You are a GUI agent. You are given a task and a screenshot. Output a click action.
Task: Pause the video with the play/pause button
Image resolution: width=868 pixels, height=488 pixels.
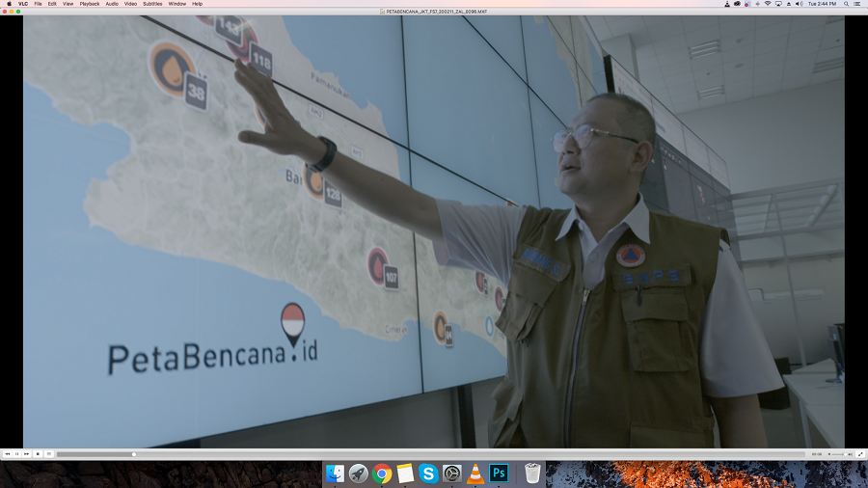pyautogui.click(x=16, y=453)
